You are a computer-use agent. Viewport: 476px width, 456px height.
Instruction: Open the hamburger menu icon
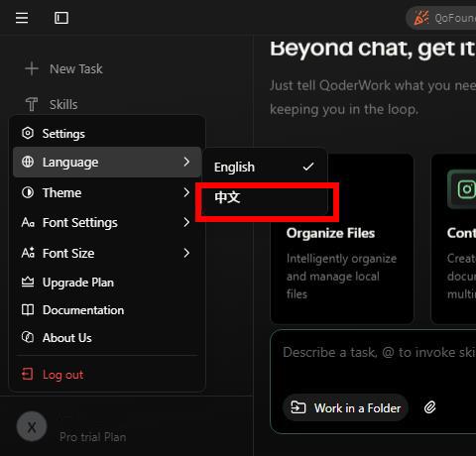(22, 18)
